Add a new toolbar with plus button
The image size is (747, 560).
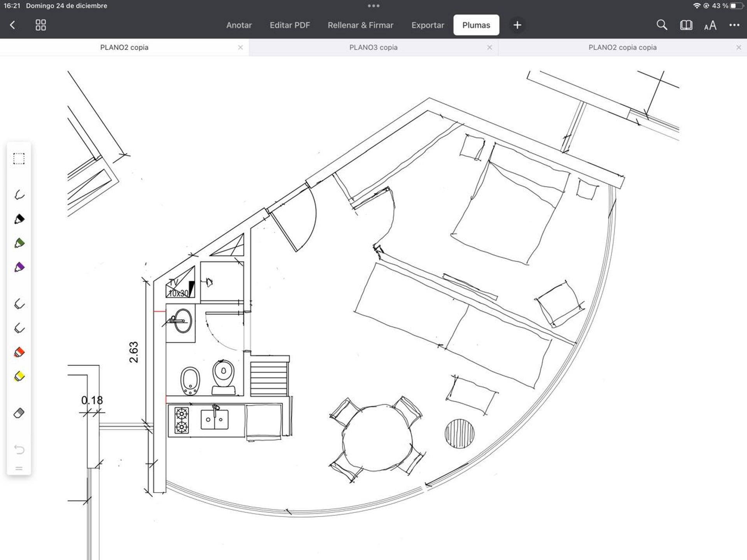tap(517, 25)
